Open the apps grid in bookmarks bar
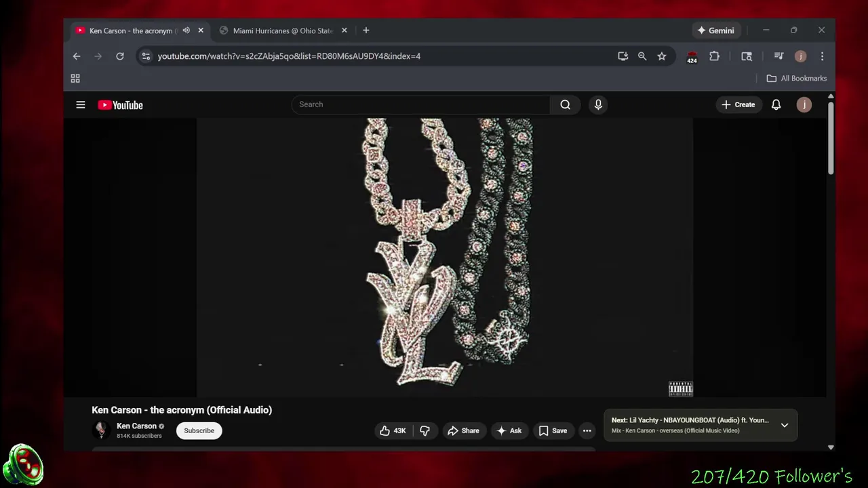Viewport: 868px width, 488px height. click(75, 79)
